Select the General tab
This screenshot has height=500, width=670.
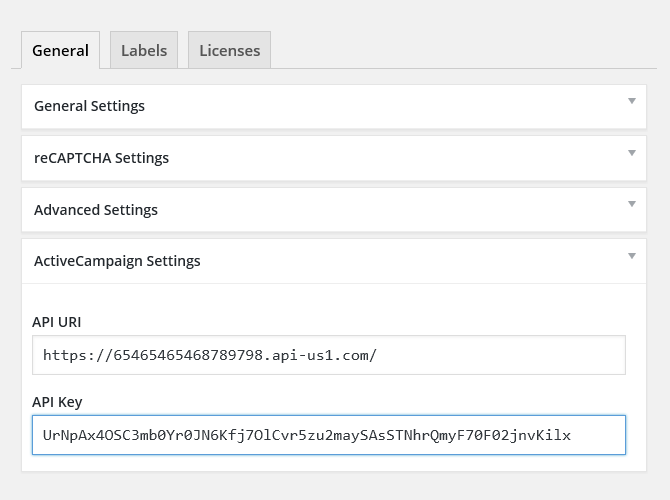(60, 50)
